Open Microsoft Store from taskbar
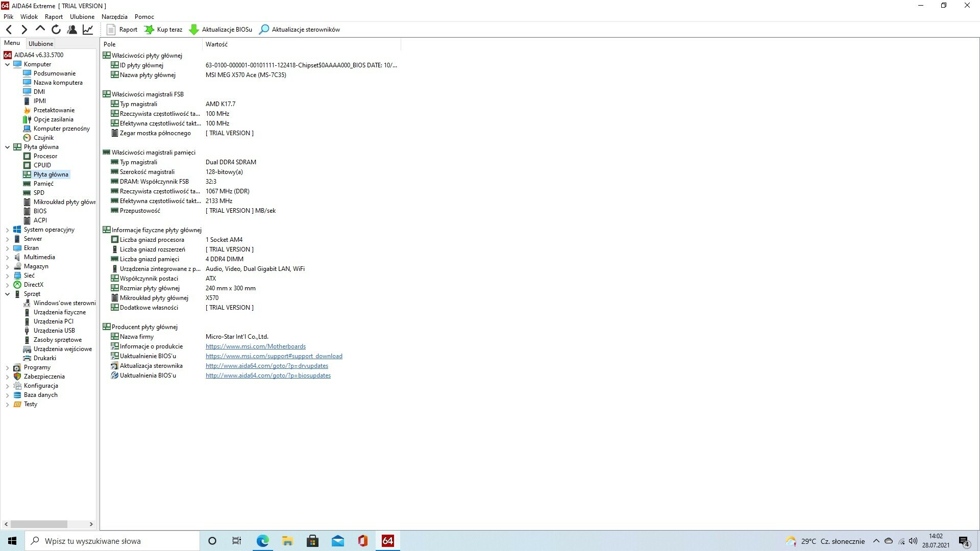980x551 pixels. point(312,541)
